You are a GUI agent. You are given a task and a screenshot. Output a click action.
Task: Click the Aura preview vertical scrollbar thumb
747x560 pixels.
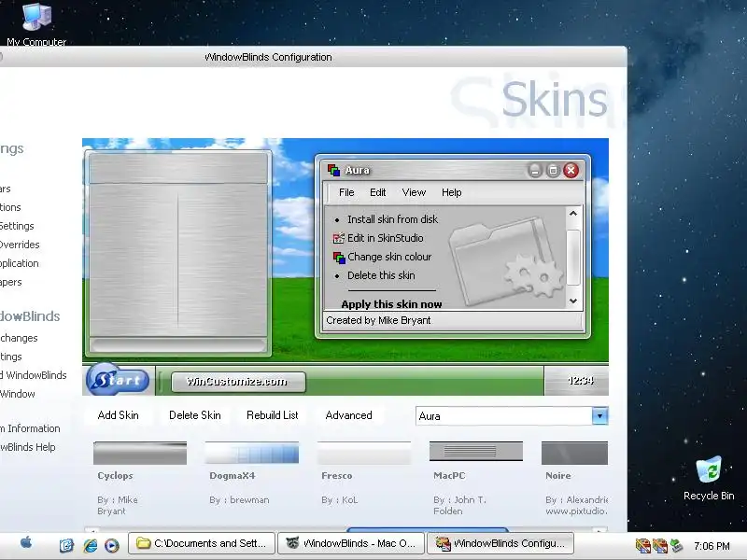573,258
